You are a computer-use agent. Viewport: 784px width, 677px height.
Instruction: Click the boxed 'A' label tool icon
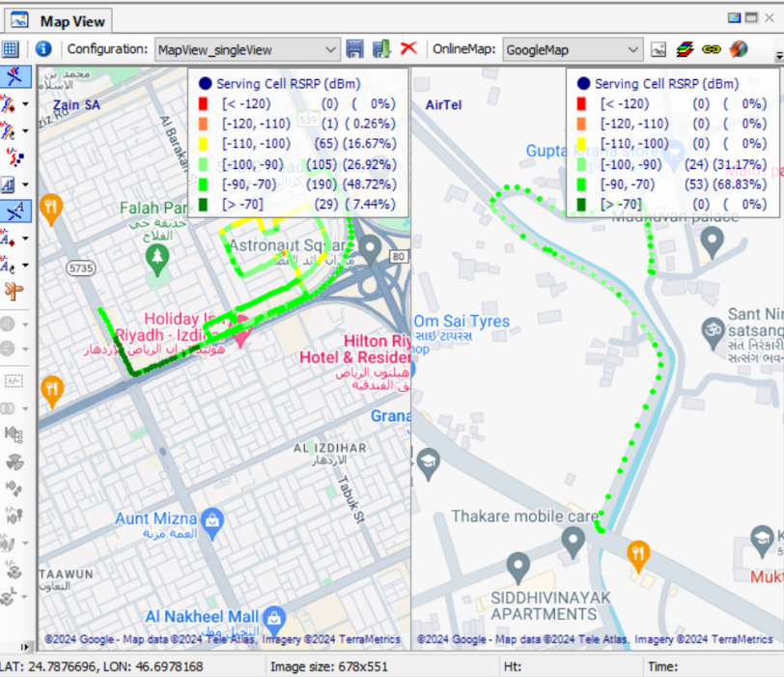(8, 185)
